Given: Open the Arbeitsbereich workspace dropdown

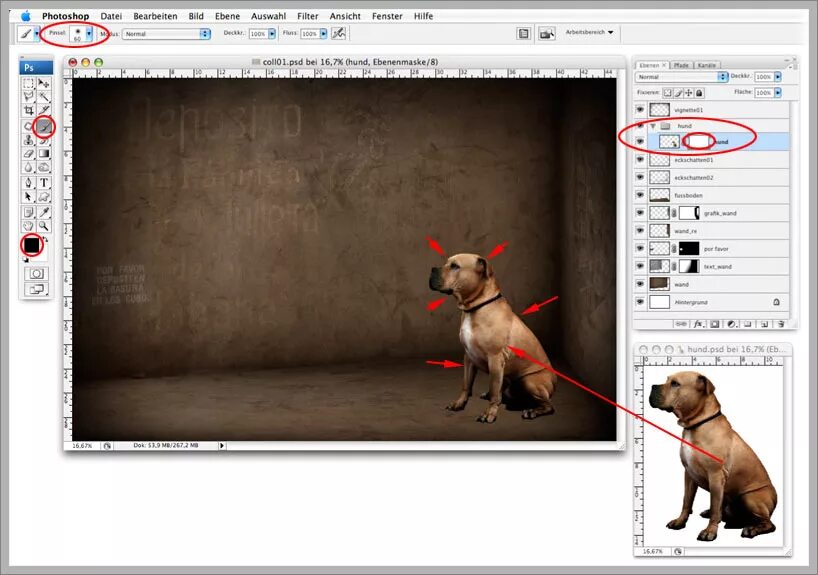Looking at the screenshot, I should click(x=590, y=32).
